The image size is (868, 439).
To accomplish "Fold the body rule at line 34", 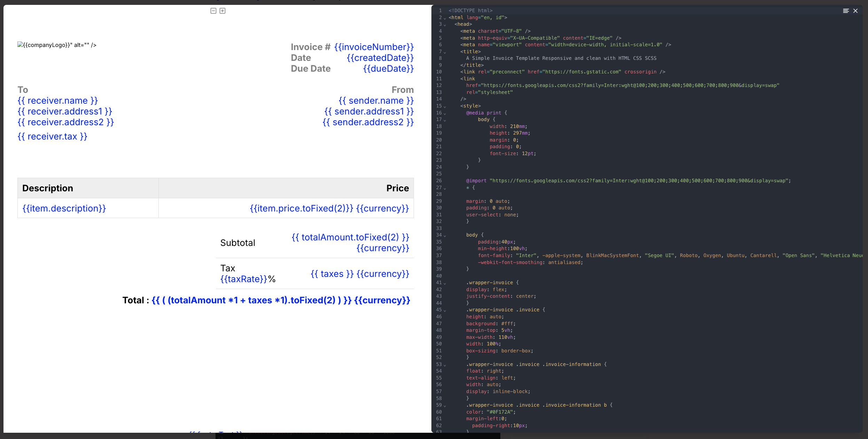I will pyautogui.click(x=445, y=236).
